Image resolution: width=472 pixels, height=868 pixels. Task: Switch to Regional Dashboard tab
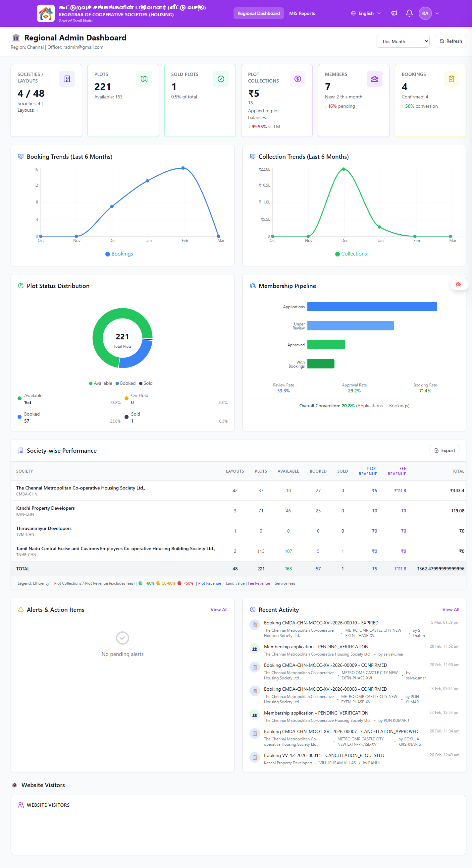click(x=259, y=14)
